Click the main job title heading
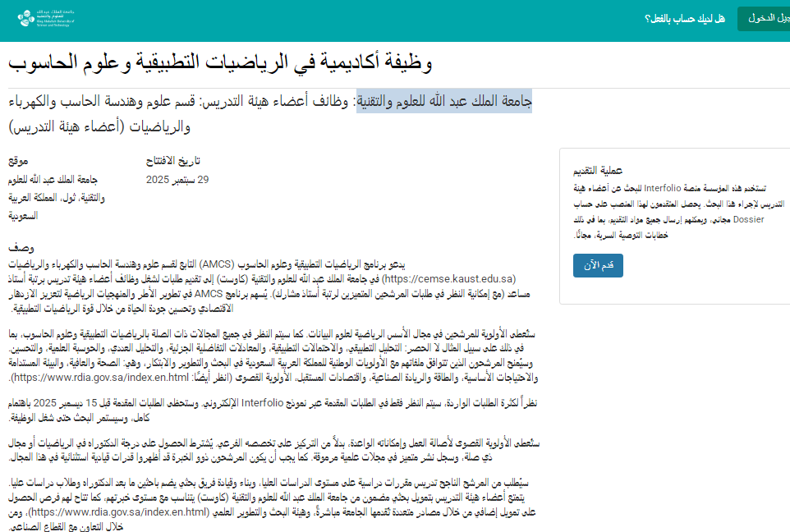Image resolution: width=790 pixels, height=532 pixels. pyautogui.click(x=220, y=62)
